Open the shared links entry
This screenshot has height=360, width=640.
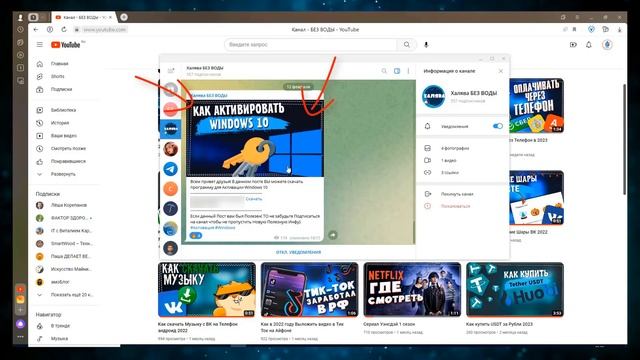click(450, 173)
